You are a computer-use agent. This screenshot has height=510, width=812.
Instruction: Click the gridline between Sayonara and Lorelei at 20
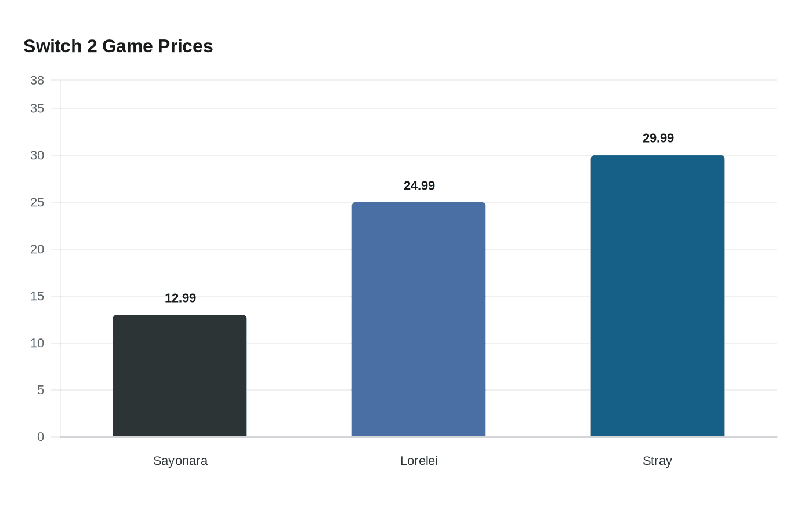click(x=299, y=249)
